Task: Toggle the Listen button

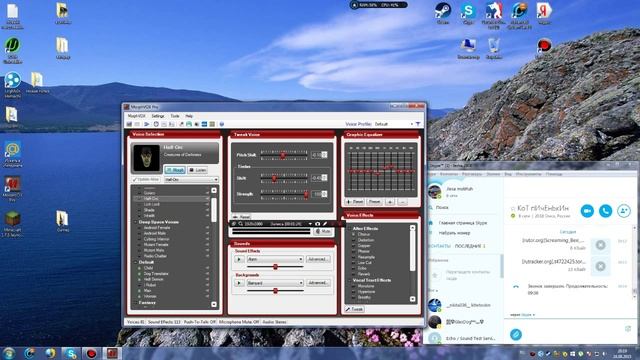Action: [198, 170]
